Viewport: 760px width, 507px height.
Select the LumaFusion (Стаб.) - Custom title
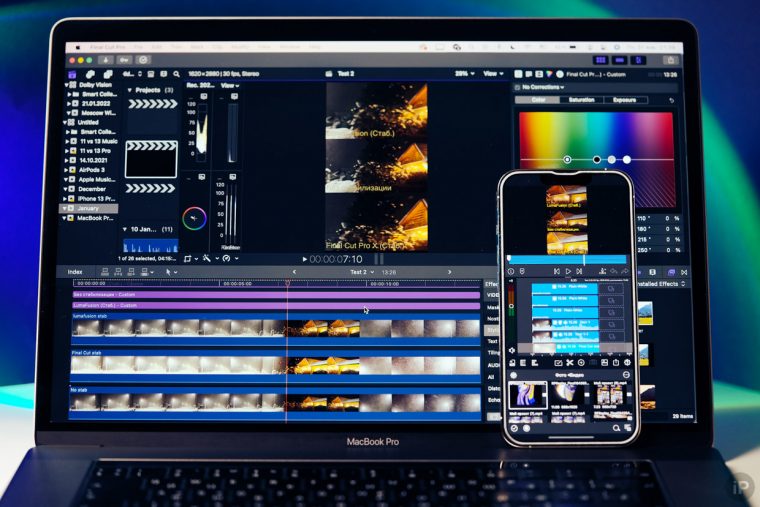[x=276, y=306]
